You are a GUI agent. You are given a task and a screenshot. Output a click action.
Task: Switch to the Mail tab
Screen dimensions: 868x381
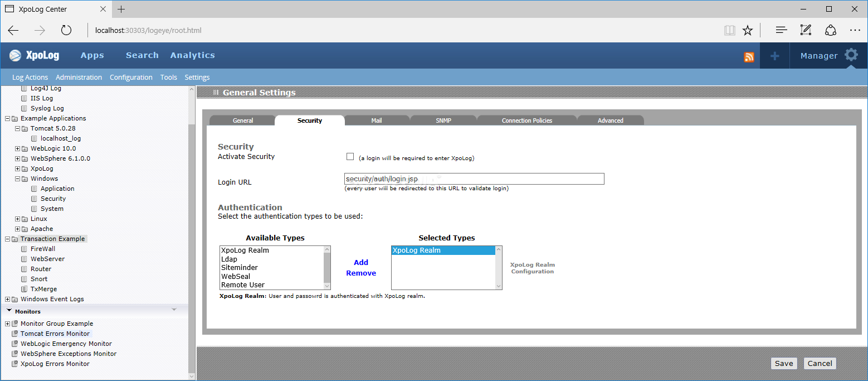coord(377,120)
